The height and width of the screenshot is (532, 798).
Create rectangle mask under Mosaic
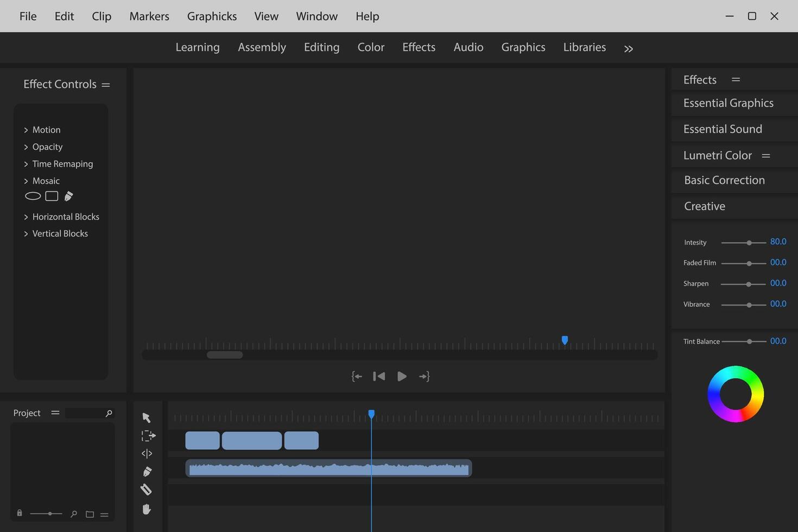pyautogui.click(x=52, y=196)
